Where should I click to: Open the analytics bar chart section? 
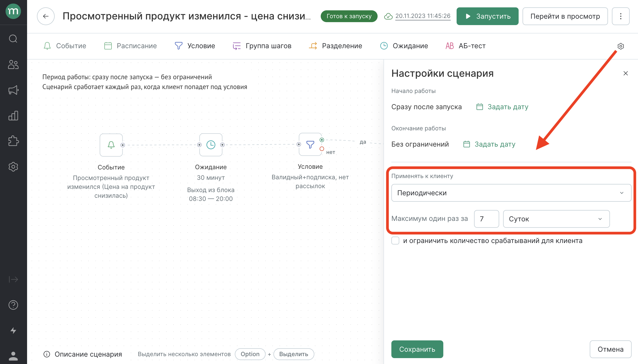pos(13,116)
